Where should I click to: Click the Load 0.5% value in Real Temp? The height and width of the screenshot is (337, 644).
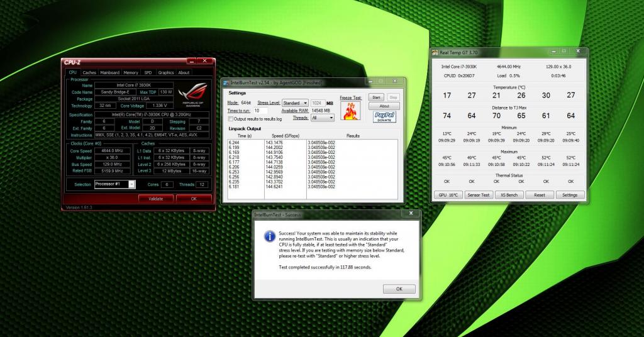click(508, 76)
